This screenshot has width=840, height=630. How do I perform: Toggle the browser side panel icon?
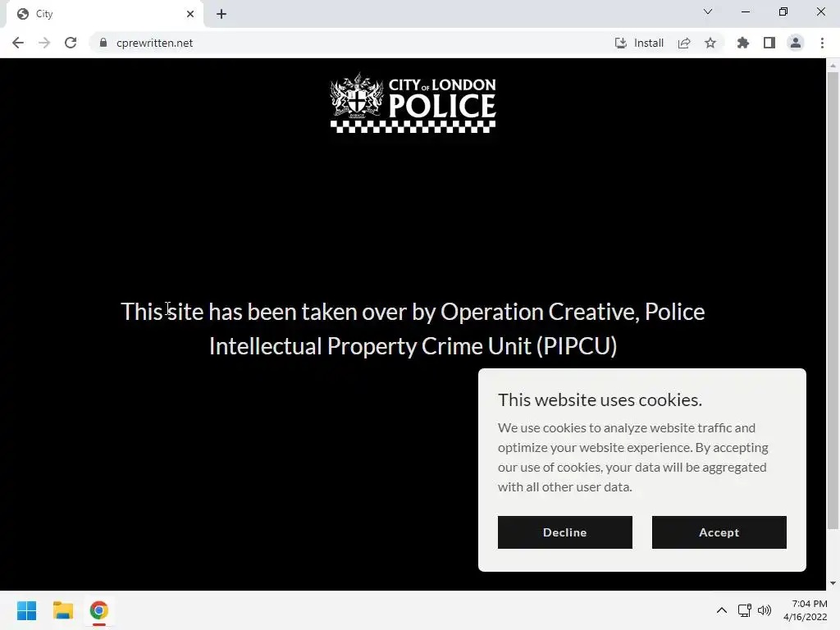point(769,43)
